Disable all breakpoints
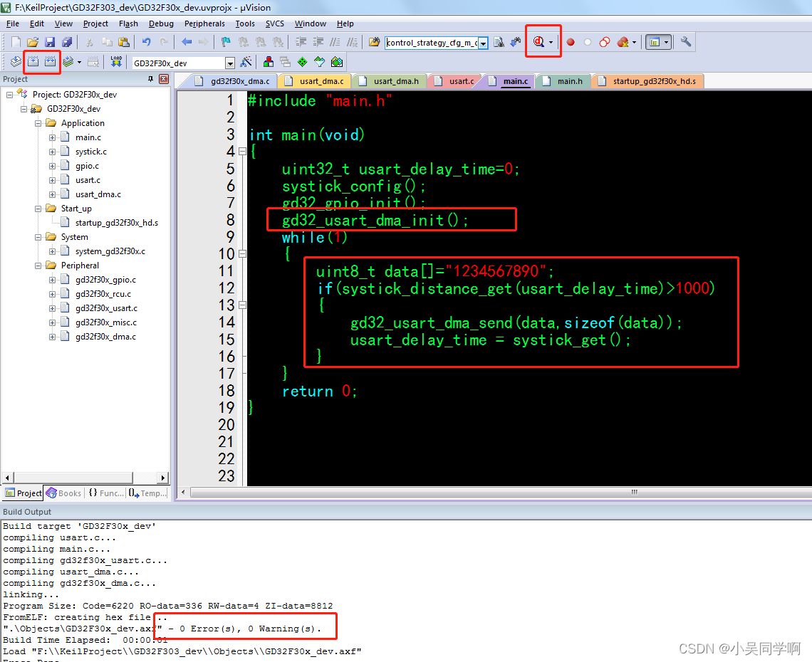The image size is (812, 662). 604,41
